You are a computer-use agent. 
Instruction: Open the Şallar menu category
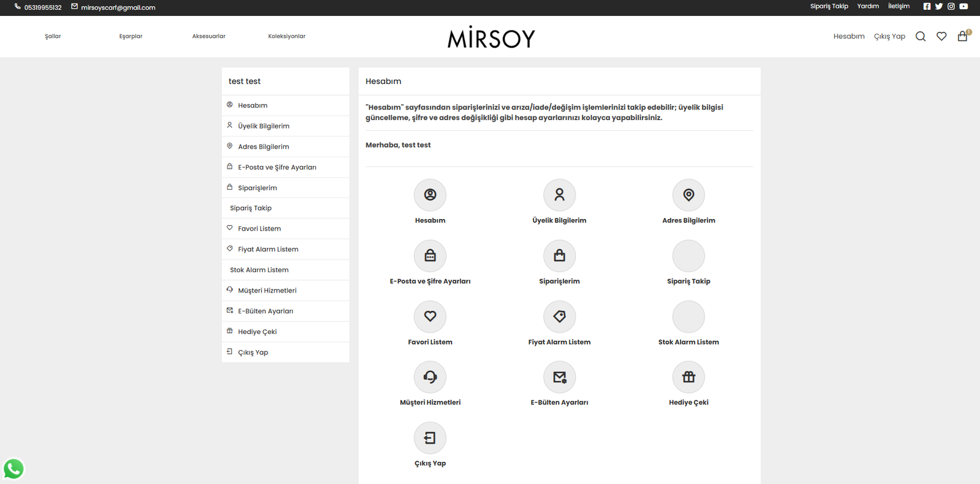tap(53, 36)
